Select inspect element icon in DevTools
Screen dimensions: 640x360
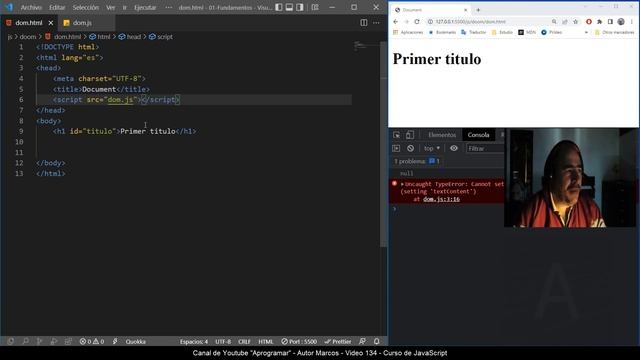point(396,135)
